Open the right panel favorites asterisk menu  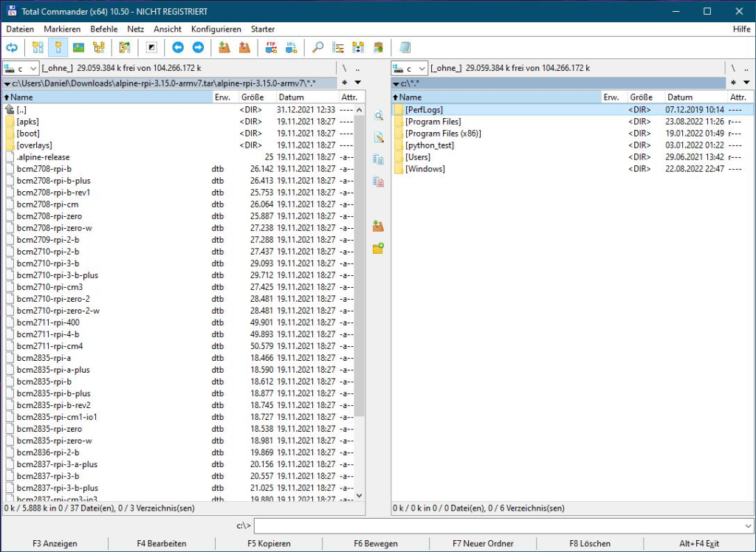point(733,83)
